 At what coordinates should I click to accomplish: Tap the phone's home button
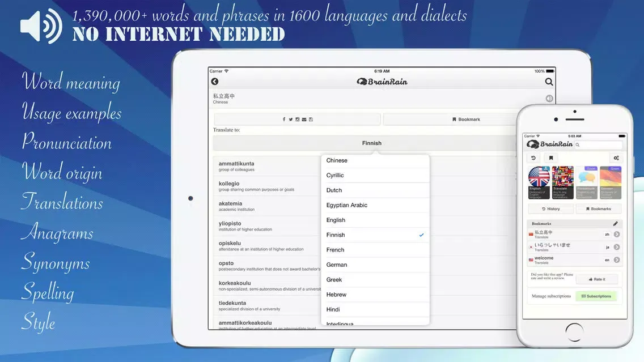tap(574, 331)
